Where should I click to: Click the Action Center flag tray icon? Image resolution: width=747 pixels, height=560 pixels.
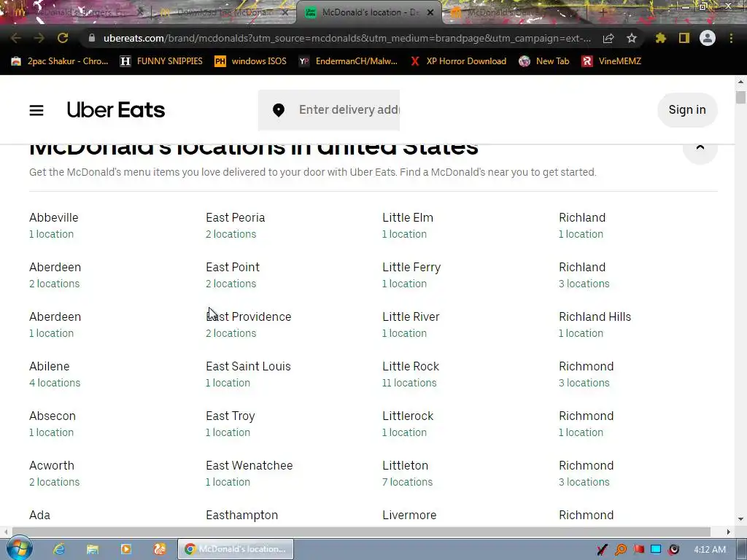(x=638, y=549)
